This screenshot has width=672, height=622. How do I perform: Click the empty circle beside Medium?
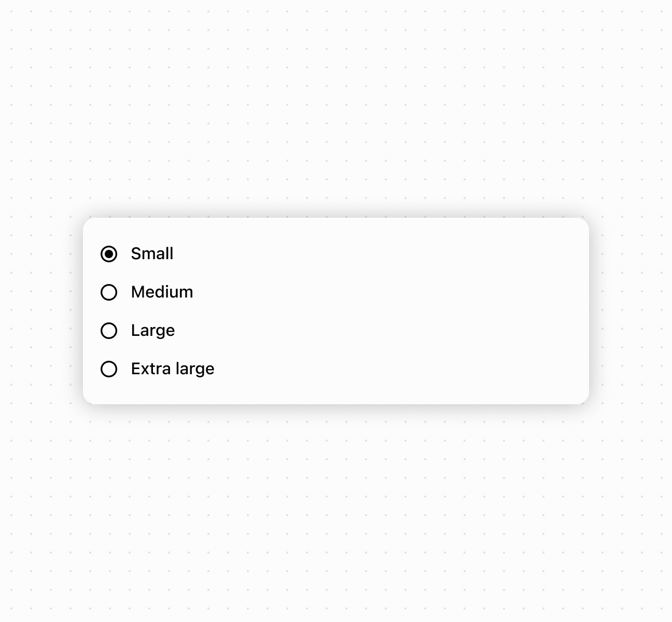pos(109,292)
